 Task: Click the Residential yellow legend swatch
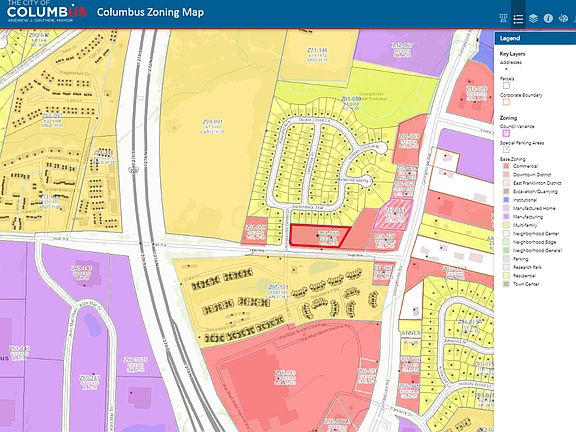coord(506,276)
